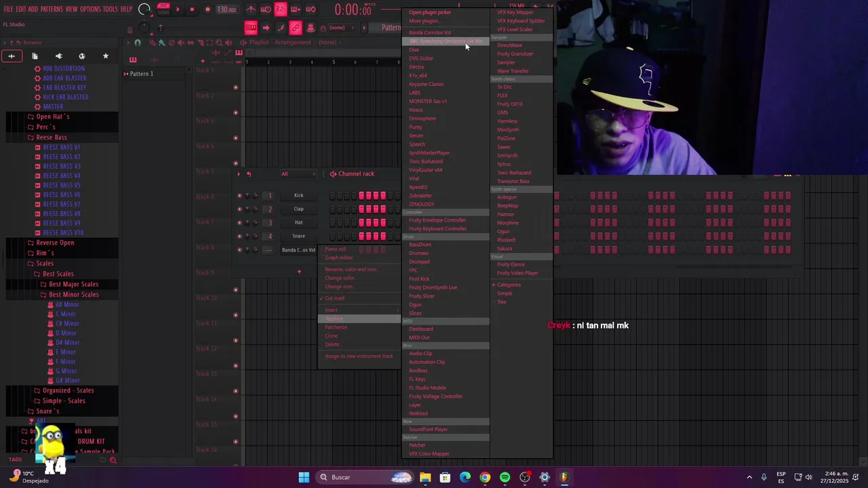This screenshot has height=488, width=868.
Task: Open Windows Start menu
Action: (304, 477)
